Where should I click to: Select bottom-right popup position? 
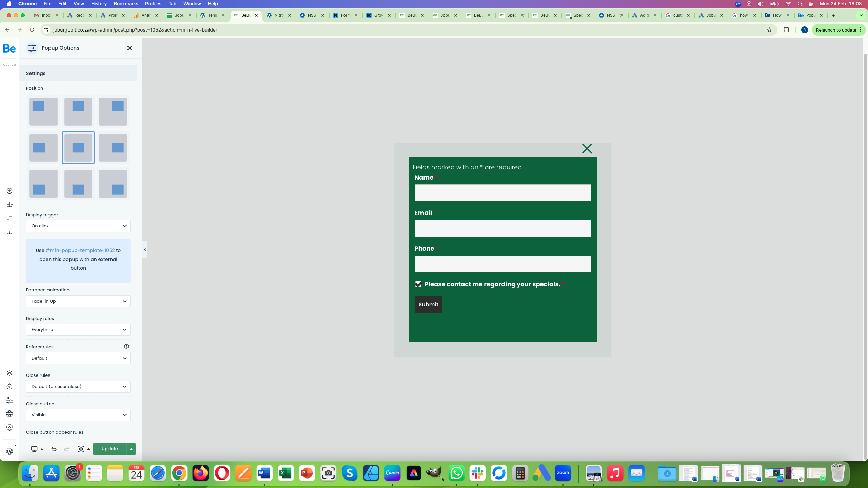(x=113, y=184)
